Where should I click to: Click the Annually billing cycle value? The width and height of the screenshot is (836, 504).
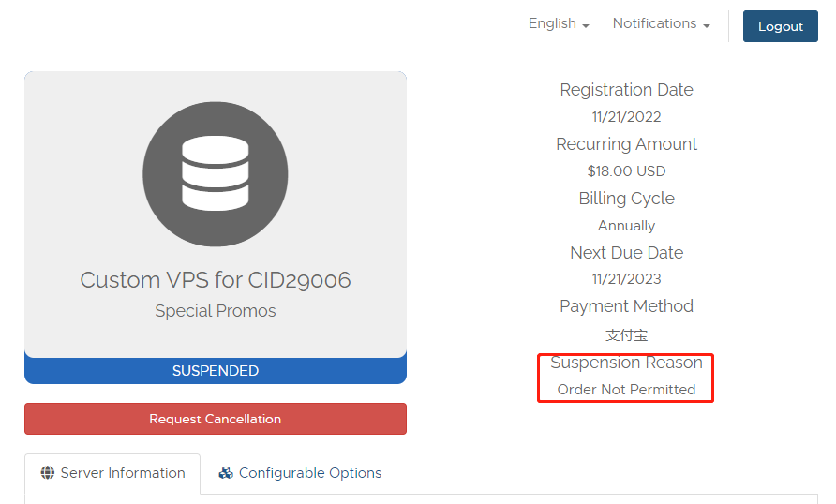tap(626, 226)
